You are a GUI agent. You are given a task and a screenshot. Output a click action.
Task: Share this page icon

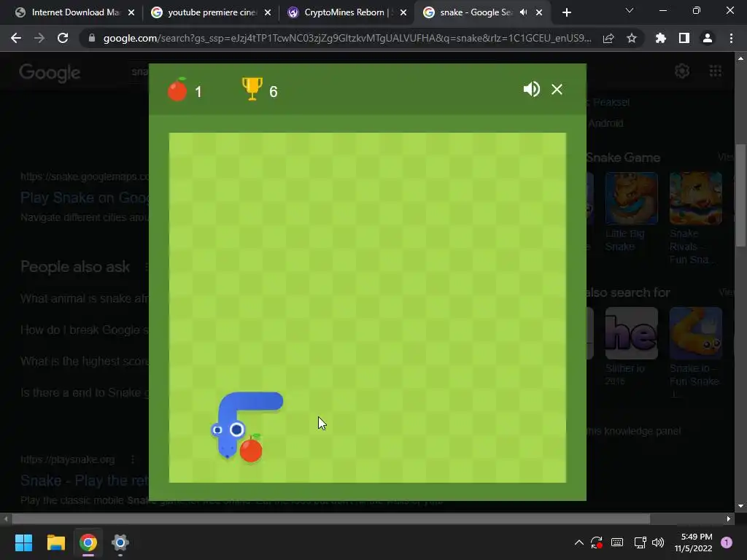pos(608,38)
